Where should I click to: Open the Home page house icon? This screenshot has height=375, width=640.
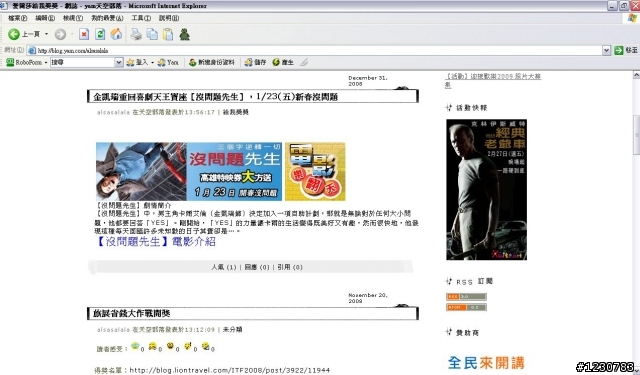[x=116, y=34]
